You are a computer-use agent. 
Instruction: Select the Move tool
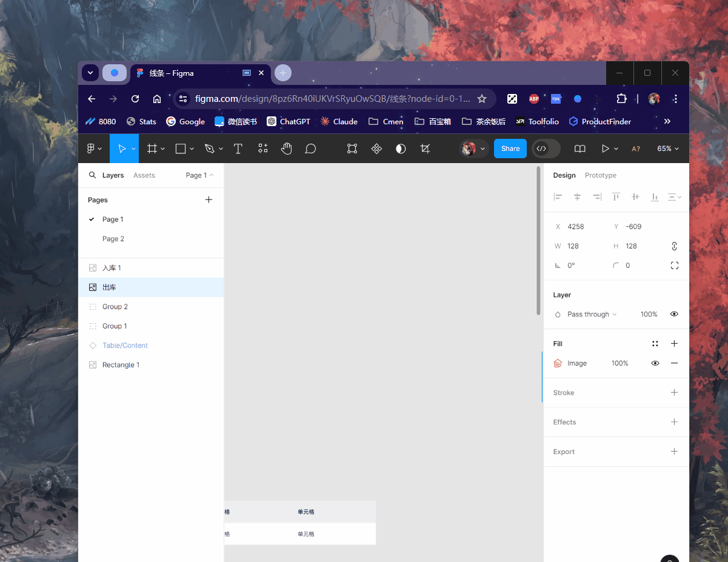tap(121, 149)
